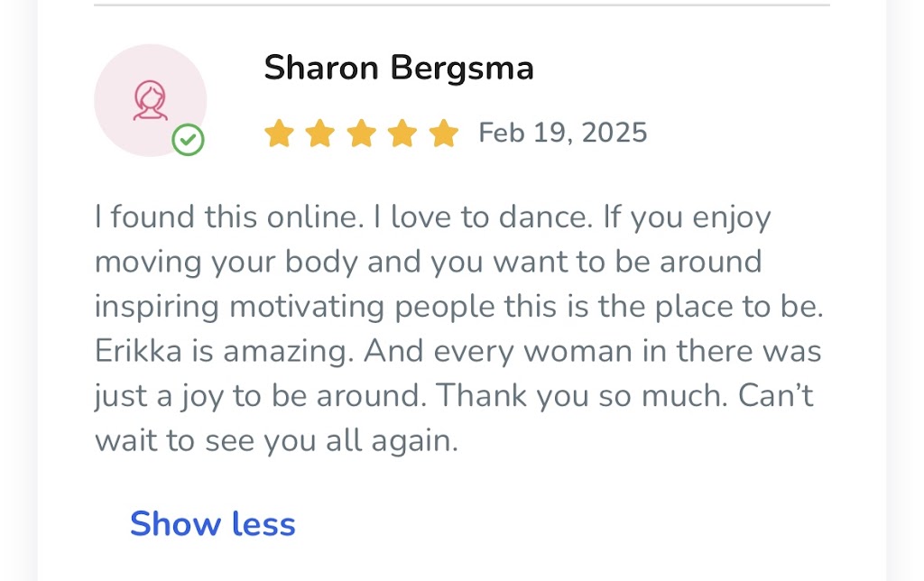
Task: Click the text "wait to see you all again."
Action: point(276,441)
